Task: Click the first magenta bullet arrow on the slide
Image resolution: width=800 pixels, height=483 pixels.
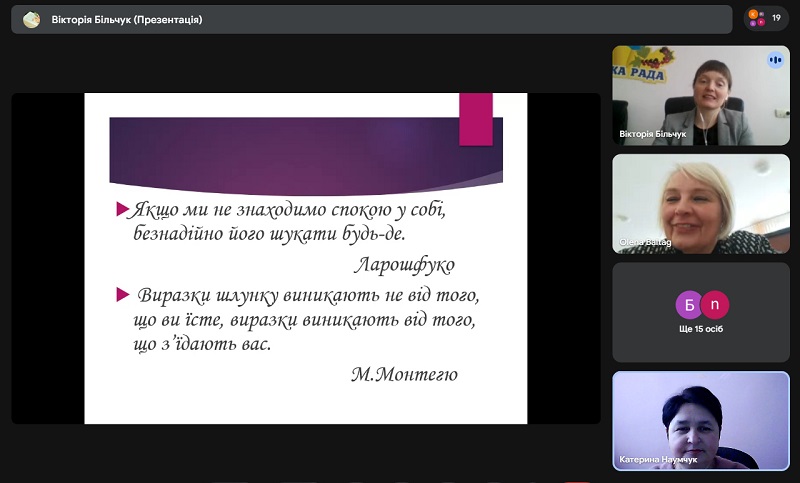Action: coord(122,210)
